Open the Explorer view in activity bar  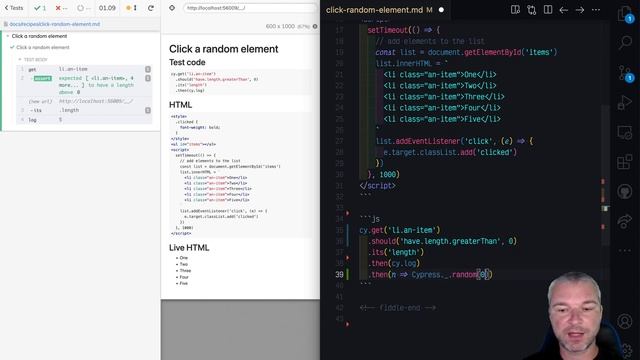coord(625,14)
